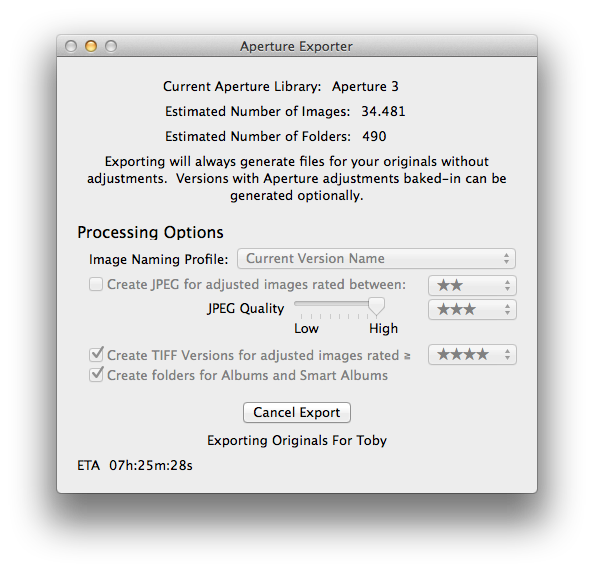Click the Cancel Export button
The image size is (594, 572).
297,413
